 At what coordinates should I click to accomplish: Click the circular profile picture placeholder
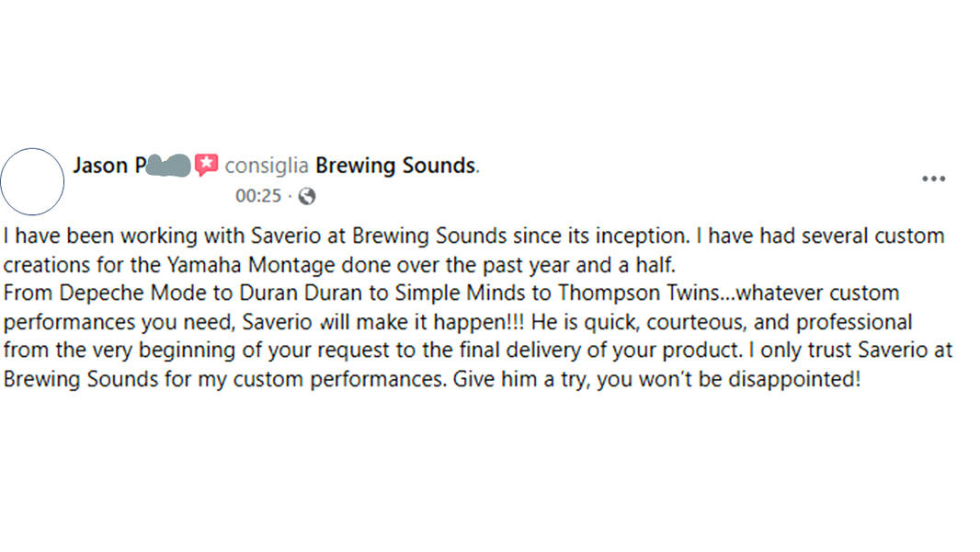tap(33, 181)
